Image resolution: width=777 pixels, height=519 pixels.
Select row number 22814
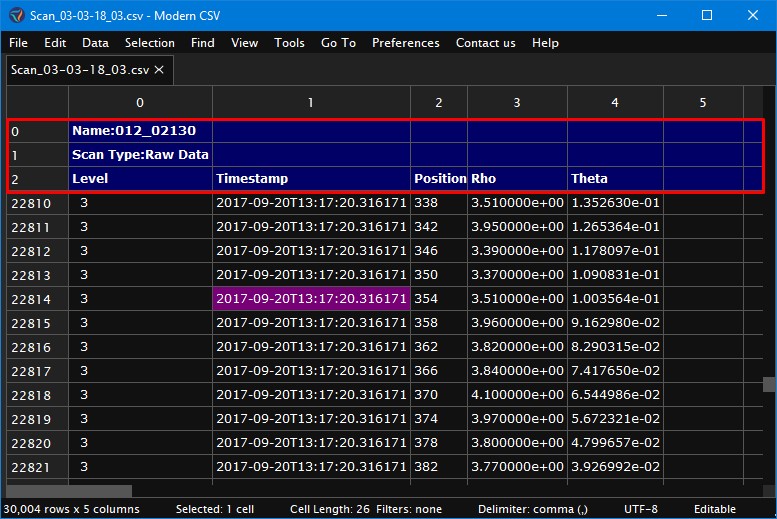point(37,299)
